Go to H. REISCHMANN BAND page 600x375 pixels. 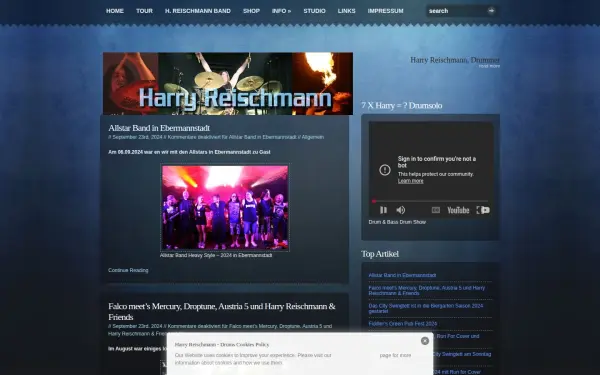tap(198, 11)
